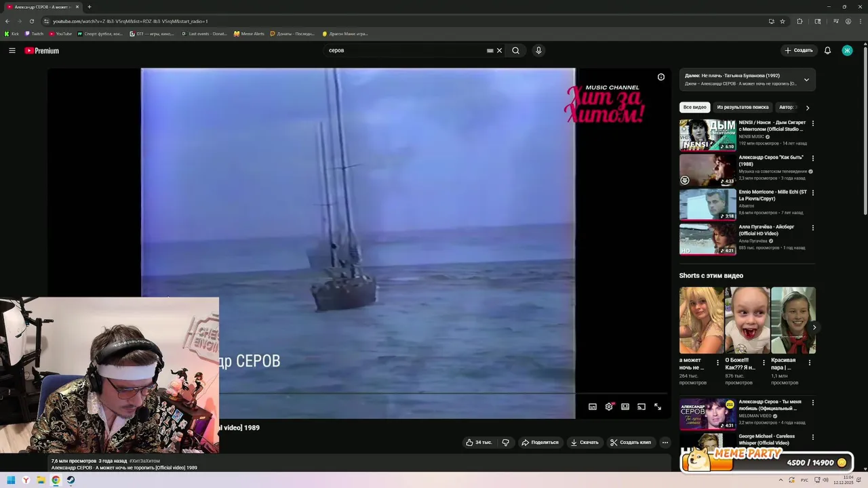
Task: Open the Kick bookmark
Action: click(12, 33)
